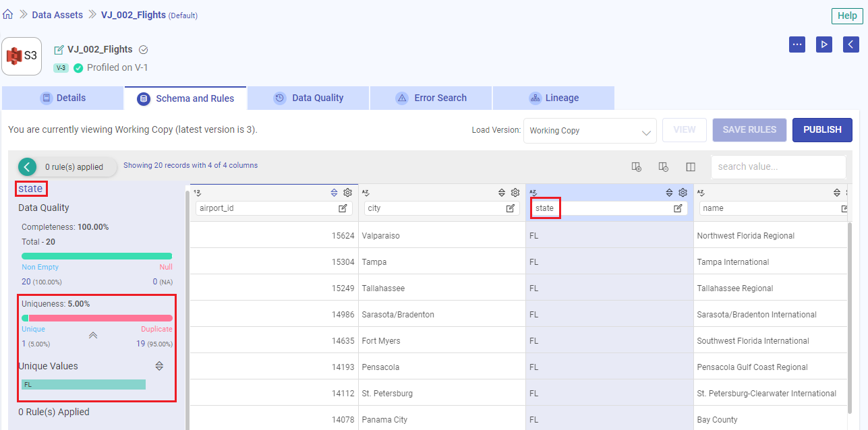Collapse the Uniqueness section with double chevron
Screen dimensions: 868x430
click(93, 335)
